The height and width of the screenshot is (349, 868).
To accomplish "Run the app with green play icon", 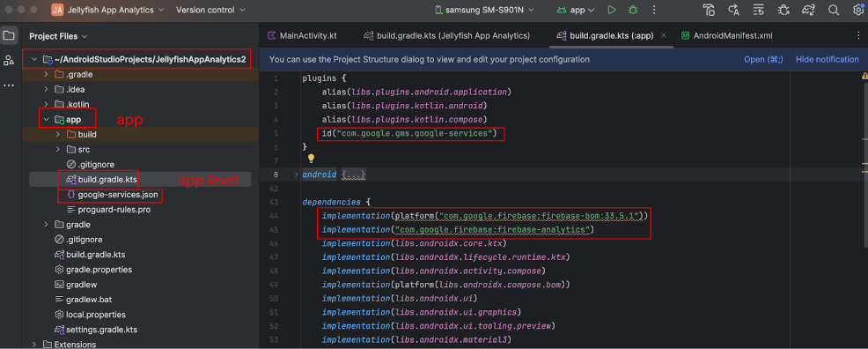I will point(611,10).
